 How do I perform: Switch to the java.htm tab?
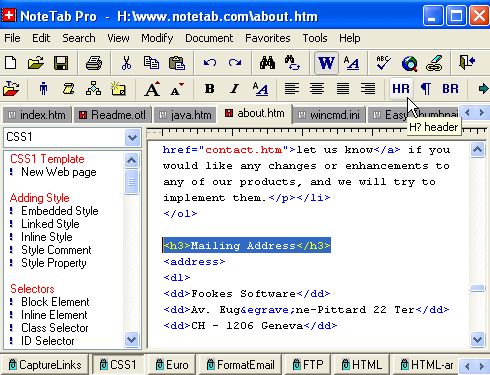(185, 115)
